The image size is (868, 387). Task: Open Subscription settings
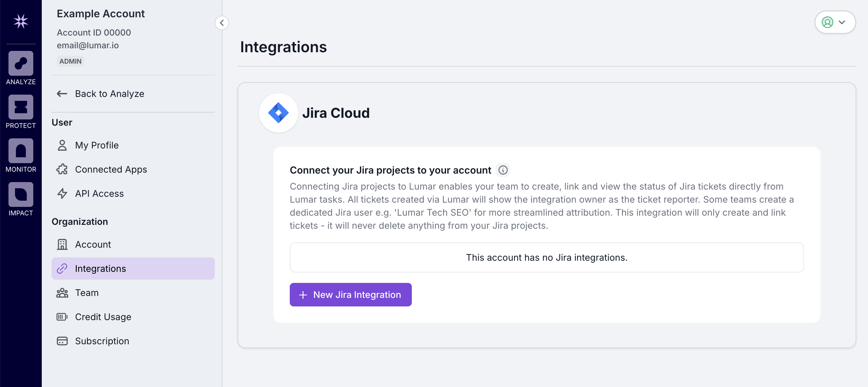pos(102,341)
